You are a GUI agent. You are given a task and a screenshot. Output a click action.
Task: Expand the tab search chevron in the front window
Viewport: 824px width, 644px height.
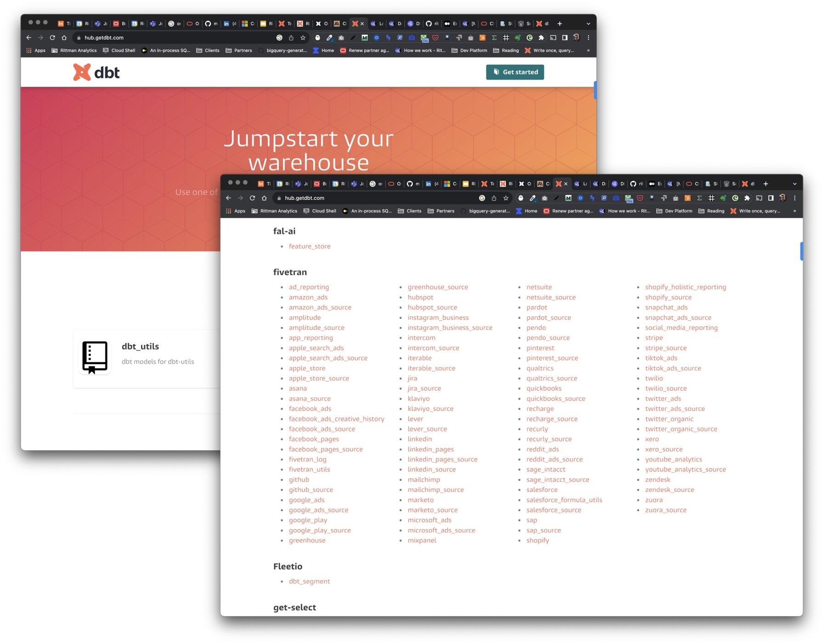(x=795, y=184)
